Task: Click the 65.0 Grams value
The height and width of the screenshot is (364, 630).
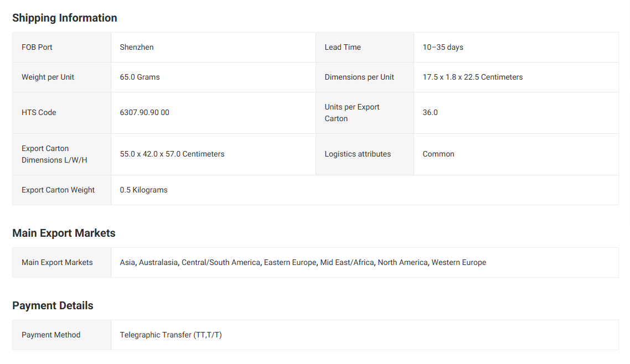Action: pos(140,77)
